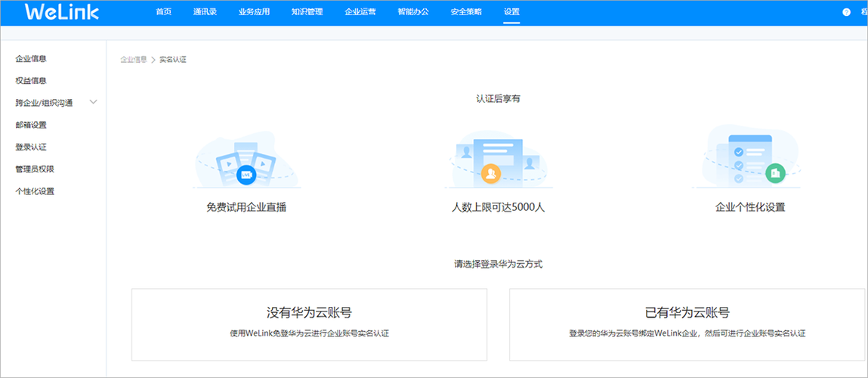Open 权益信息 in sidebar
Image resolution: width=868 pixels, height=378 pixels.
[31, 80]
